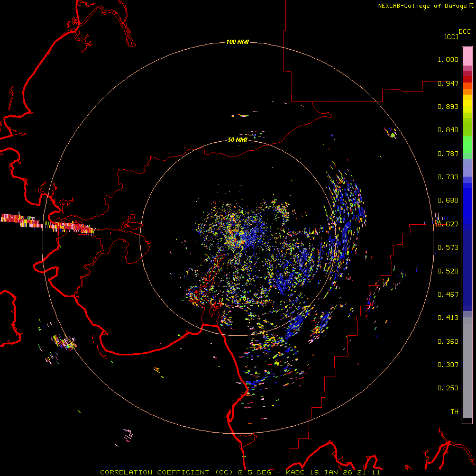Image resolution: width=476 pixels, height=476 pixels.
Task: Click the 0.360 scale value
Action: [448, 342]
